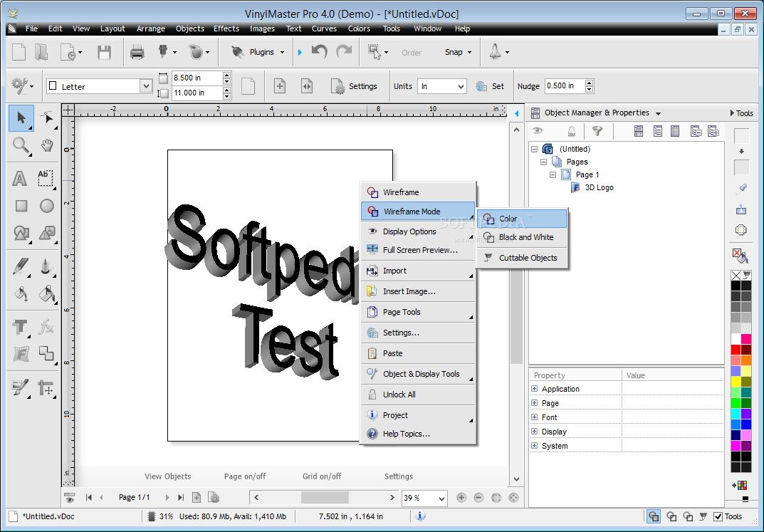The image size is (764, 532).
Task: Click the page width input field
Action: [196, 78]
